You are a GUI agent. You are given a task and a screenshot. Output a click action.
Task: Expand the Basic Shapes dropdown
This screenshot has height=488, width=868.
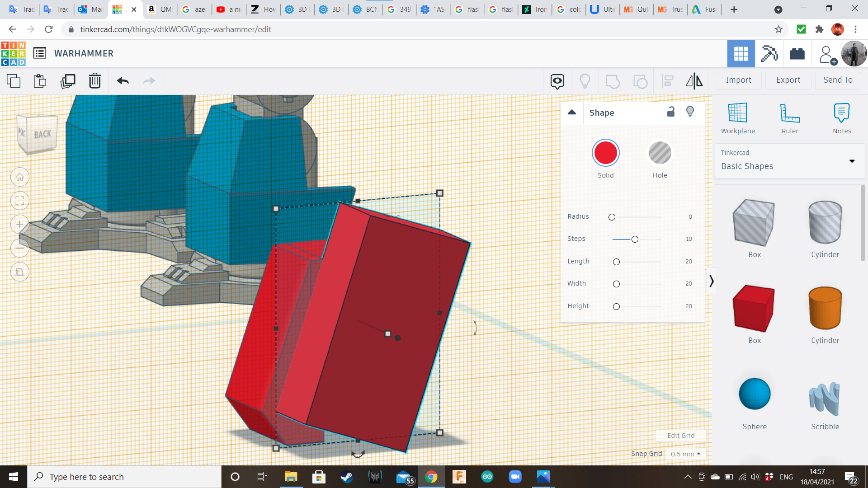[x=852, y=161]
